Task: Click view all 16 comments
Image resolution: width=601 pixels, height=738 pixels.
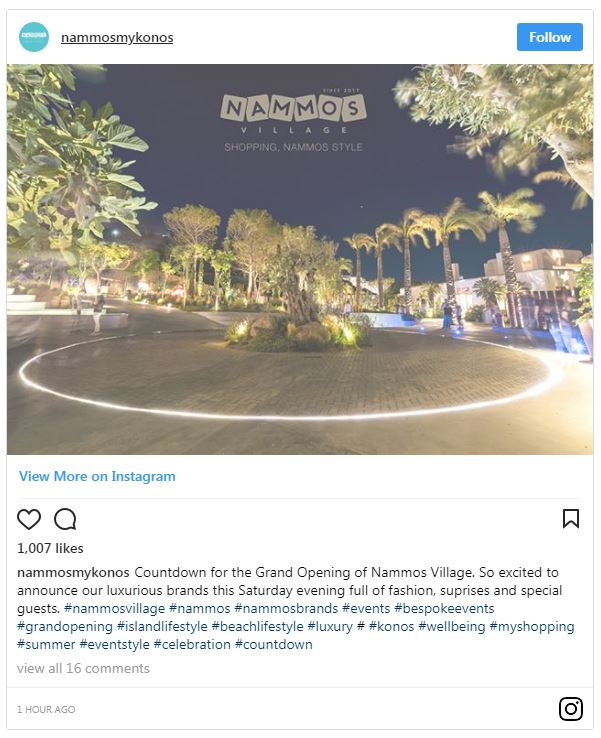Action: (x=83, y=668)
